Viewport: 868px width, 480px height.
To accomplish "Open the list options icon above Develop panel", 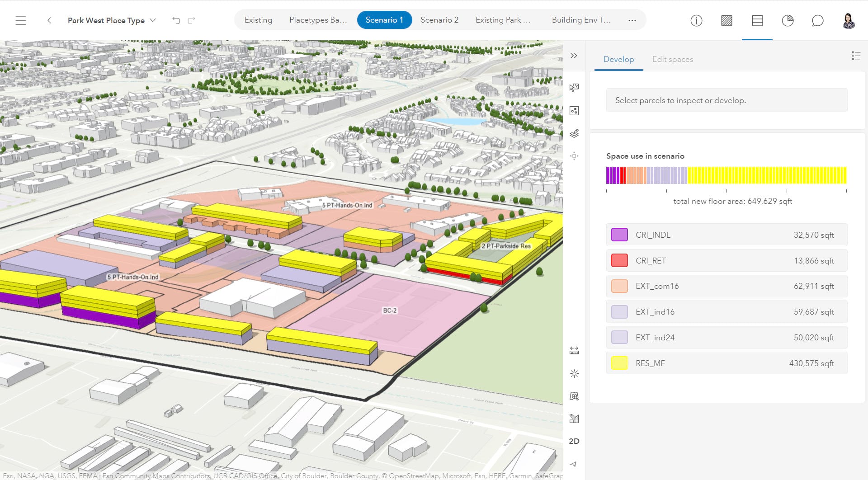I will click(856, 56).
